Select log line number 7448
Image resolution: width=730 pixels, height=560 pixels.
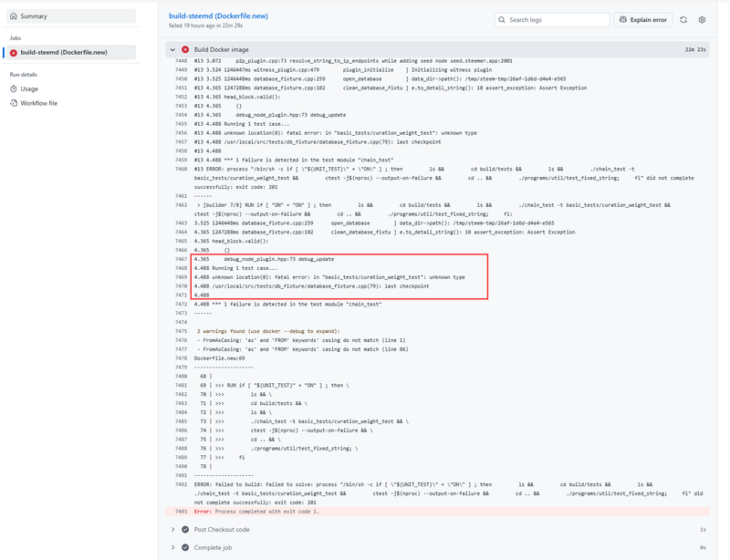[180, 60]
